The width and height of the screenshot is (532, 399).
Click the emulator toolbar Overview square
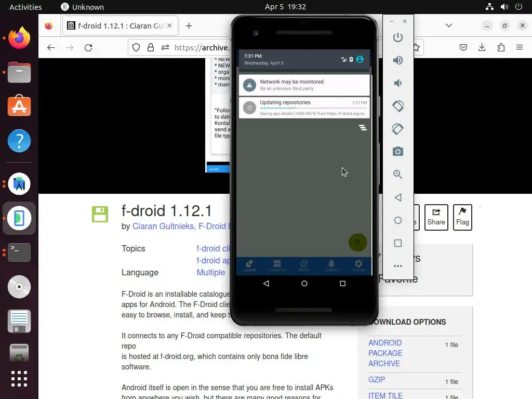point(397,243)
